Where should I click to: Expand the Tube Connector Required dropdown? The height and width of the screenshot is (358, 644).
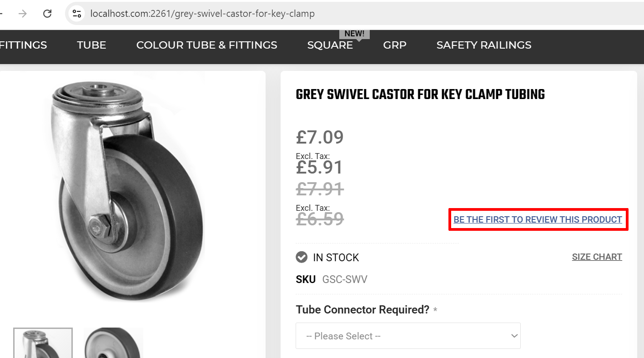pyautogui.click(x=408, y=336)
